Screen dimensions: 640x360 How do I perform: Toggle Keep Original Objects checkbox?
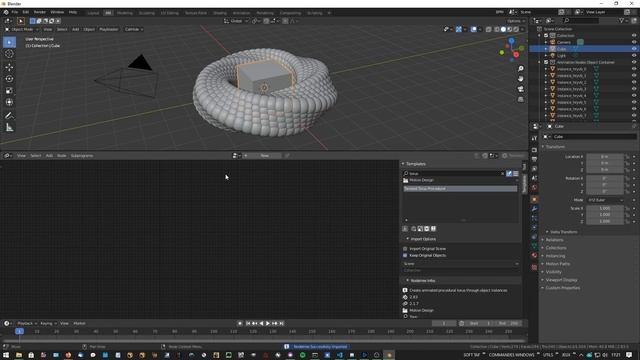[x=405, y=256]
